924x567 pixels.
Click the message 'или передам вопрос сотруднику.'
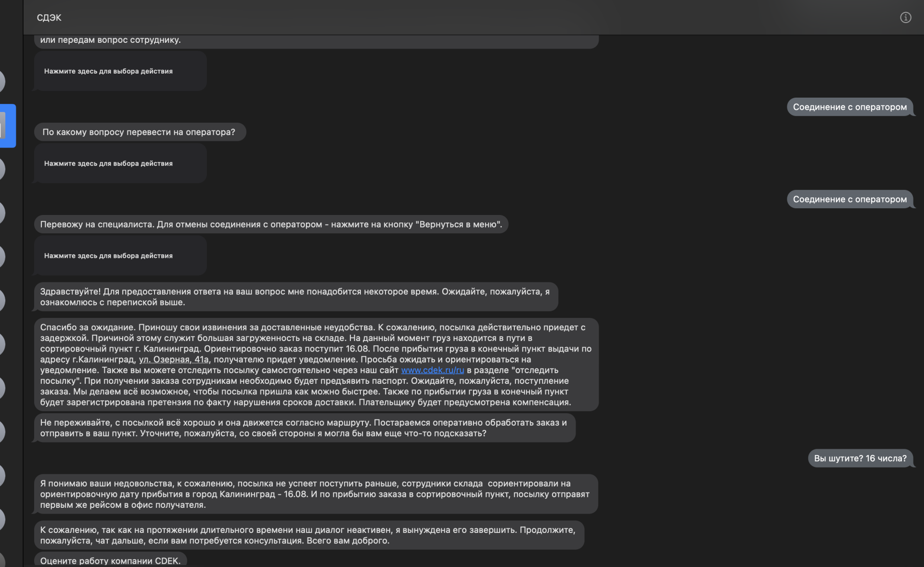[x=316, y=40]
